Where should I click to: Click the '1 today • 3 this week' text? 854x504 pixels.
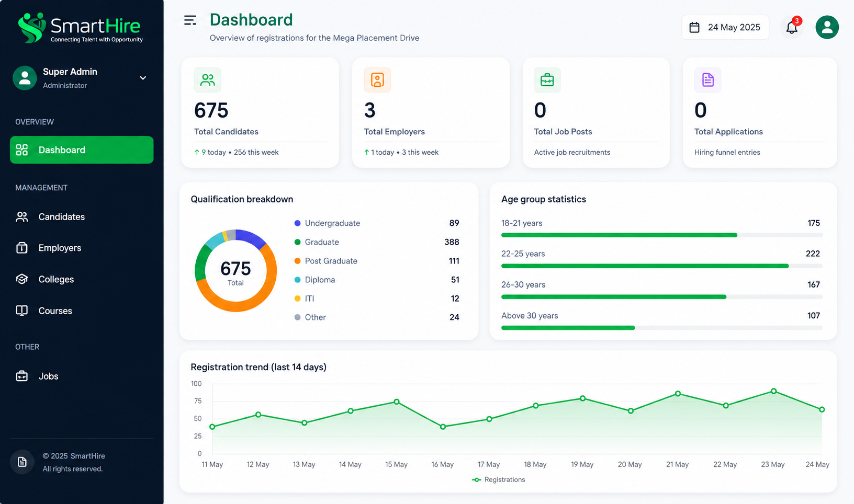(401, 152)
